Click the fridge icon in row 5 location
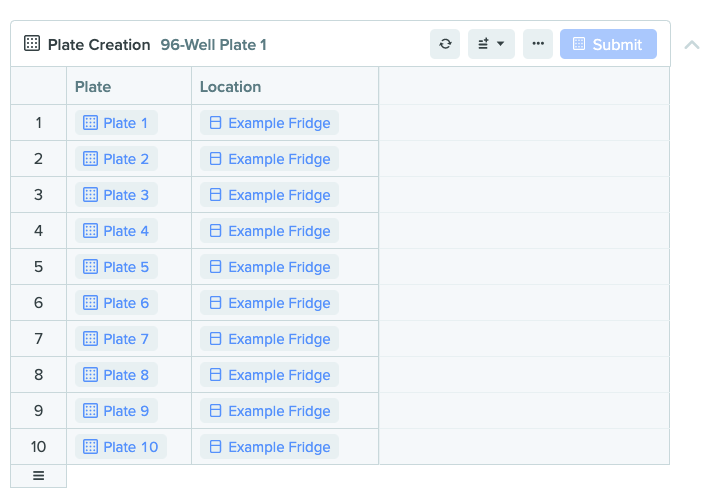The height and width of the screenshot is (500, 712). click(215, 267)
